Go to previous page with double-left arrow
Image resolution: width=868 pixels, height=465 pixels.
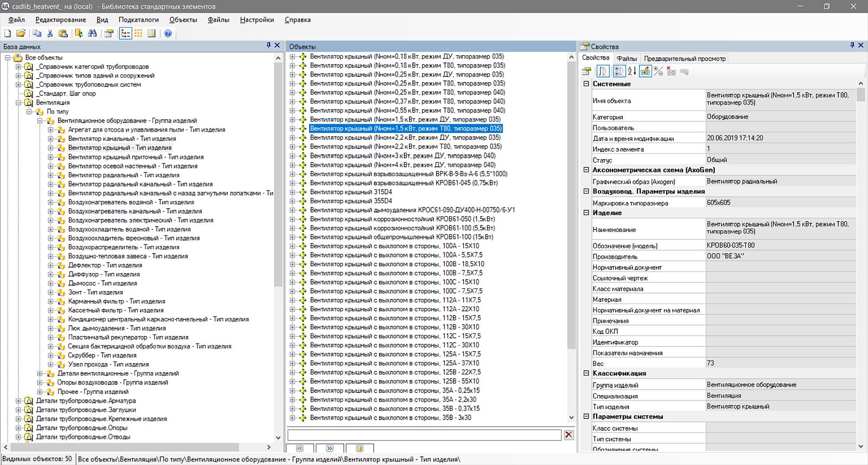click(x=300, y=448)
